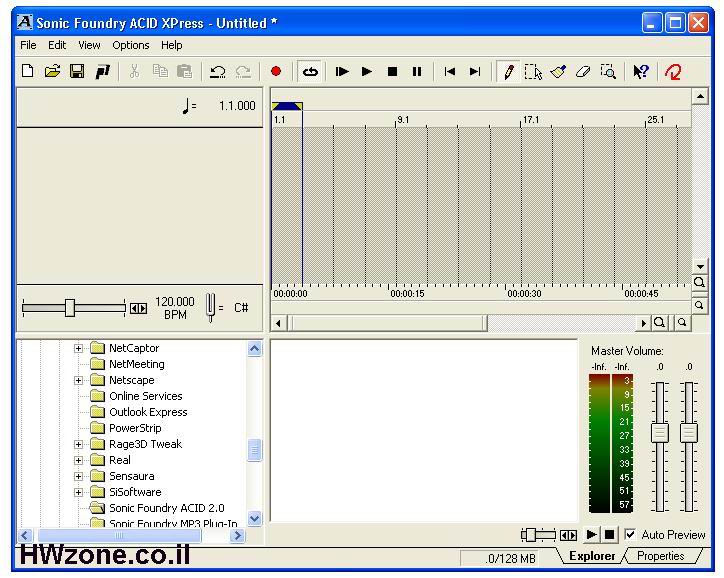Viewport: 724px width, 578px height.
Task: Start preview with Explorer play button
Action: pos(591,535)
